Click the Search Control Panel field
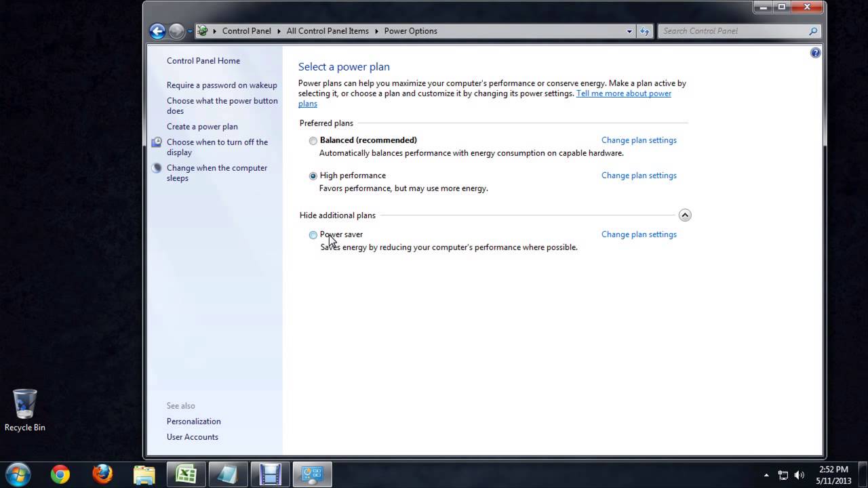This screenshot has height=488, width=868. click(738, 31)
